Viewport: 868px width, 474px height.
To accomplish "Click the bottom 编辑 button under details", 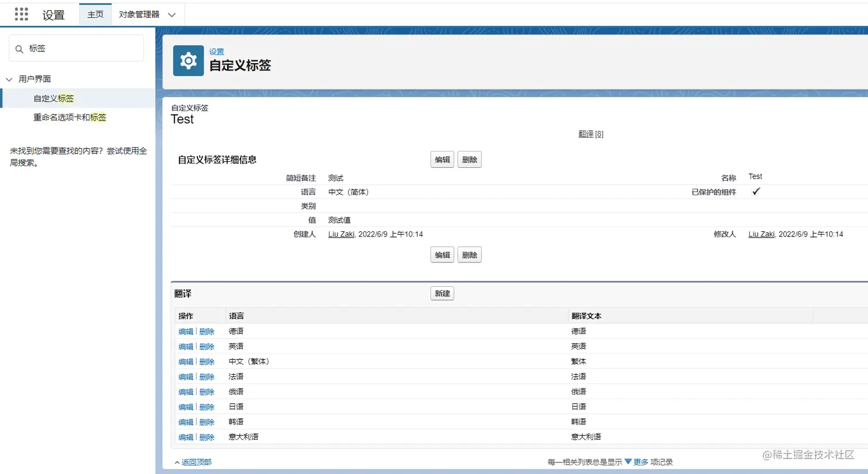I will (442, 255).
